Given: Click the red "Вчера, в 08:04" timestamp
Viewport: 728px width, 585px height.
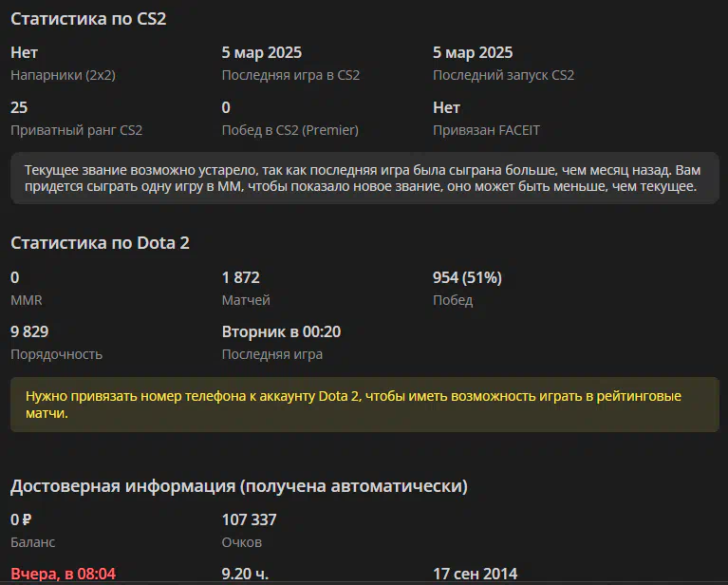Looking at the screenshot, I should click(63, 574).
